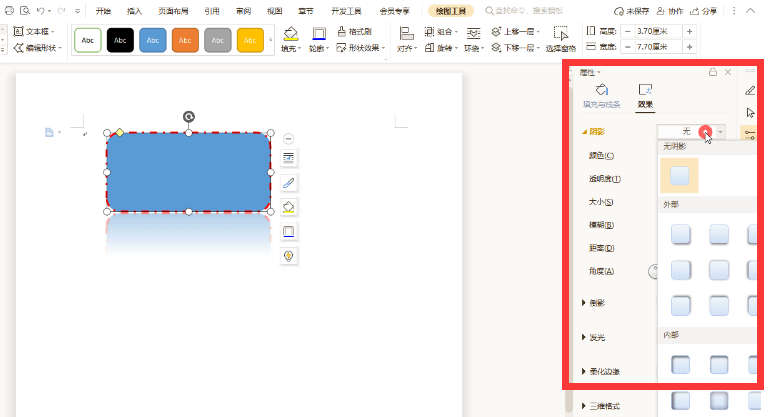Viewport: 773px width, 417px height.
Task: Click the shape style brush icon
Action: pos(289,183)
